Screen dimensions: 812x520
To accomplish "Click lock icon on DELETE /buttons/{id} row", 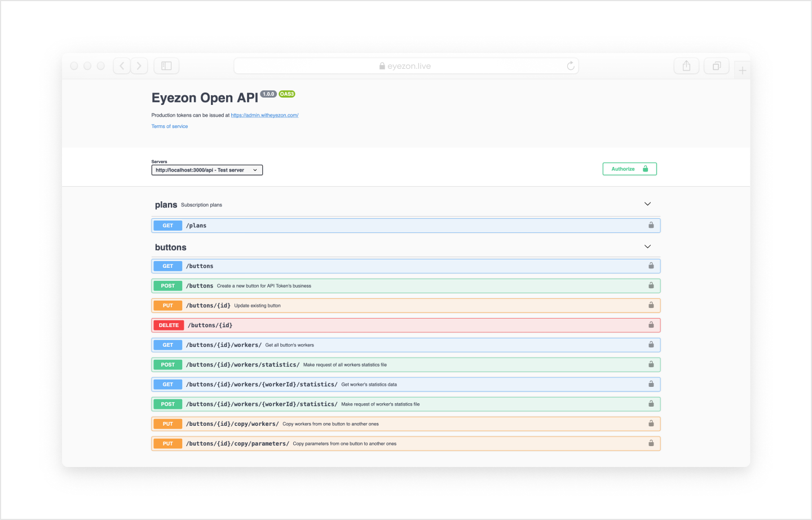I will click(x=651, y=325).
